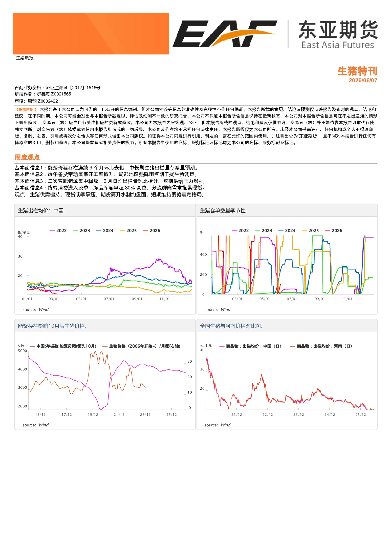This screenshot has width=392, height=550.
Task: Click the 2026 legend in warehouse receipt chart
Action: [334, 231]
